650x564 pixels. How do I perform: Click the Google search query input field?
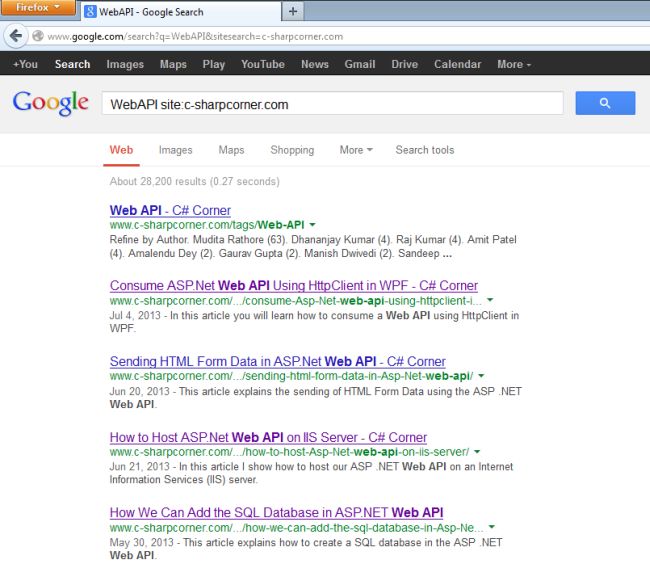coord(332,103)
